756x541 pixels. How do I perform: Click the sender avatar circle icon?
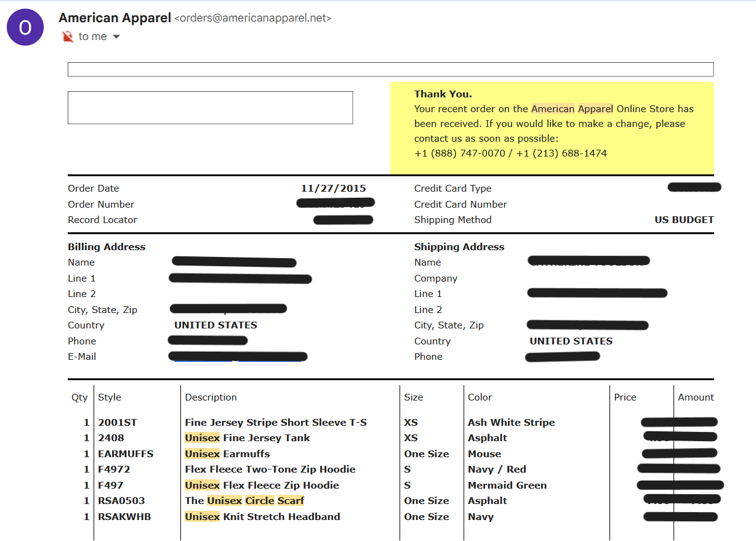25,27
